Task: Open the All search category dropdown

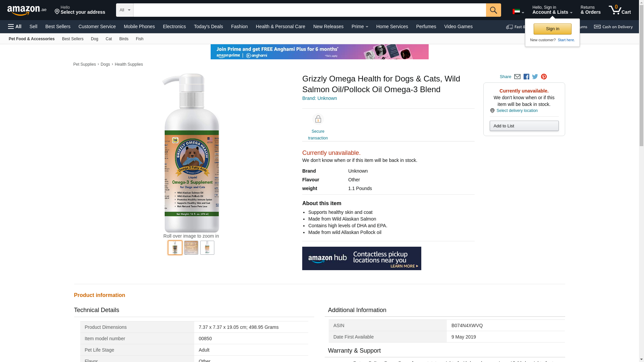Action: [x=125, y=10]
